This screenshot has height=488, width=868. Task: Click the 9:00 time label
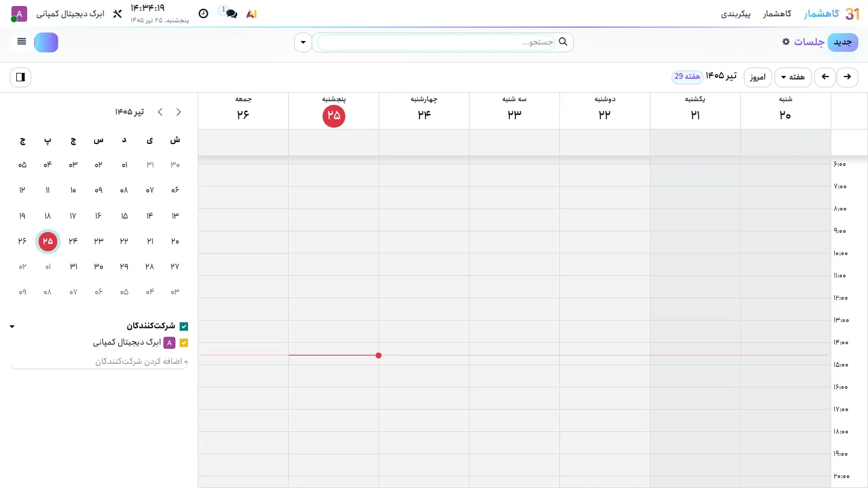[x=840, y=231]
